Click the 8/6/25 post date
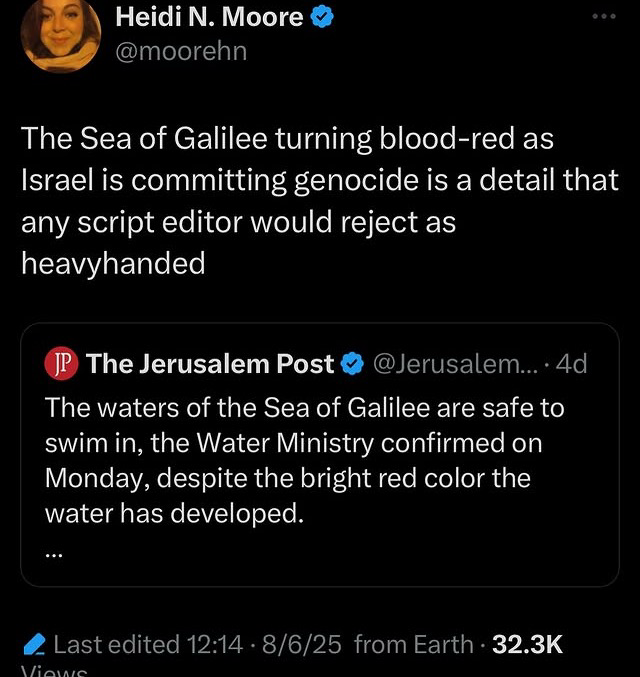This screenshot has width=640, height=677. click(299, 645)
